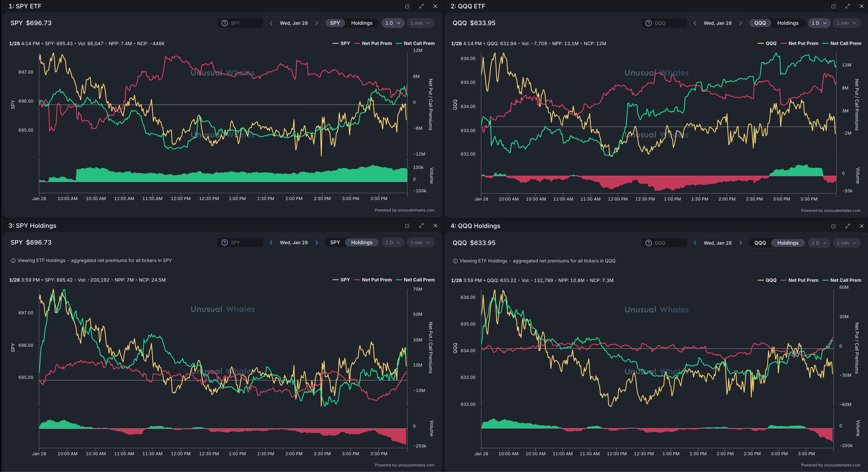Image resolution: width=868 pixels, height=472 pixels.
Task: Switch QQQ Holdings panel to QQQ tab
Action: [x=760, y=243]
